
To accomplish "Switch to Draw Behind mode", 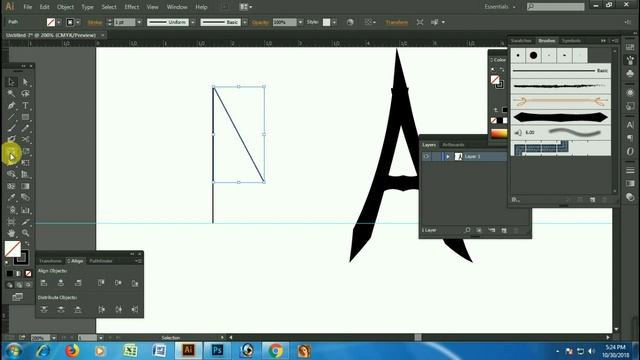I will 19,285.
